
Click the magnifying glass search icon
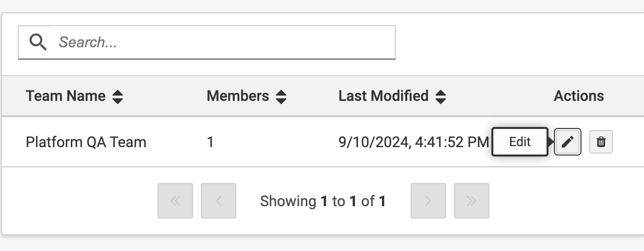38,42
